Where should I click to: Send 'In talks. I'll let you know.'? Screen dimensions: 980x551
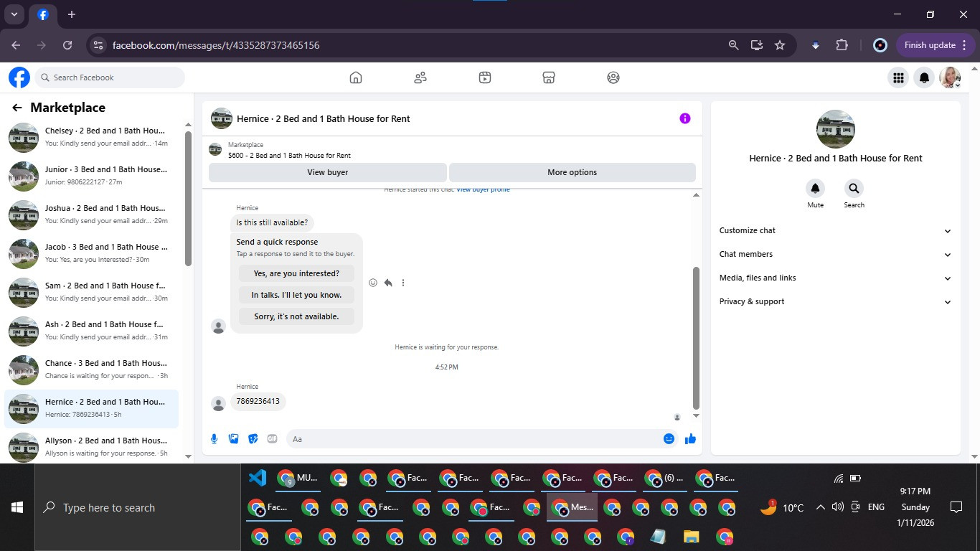point(296,295)
